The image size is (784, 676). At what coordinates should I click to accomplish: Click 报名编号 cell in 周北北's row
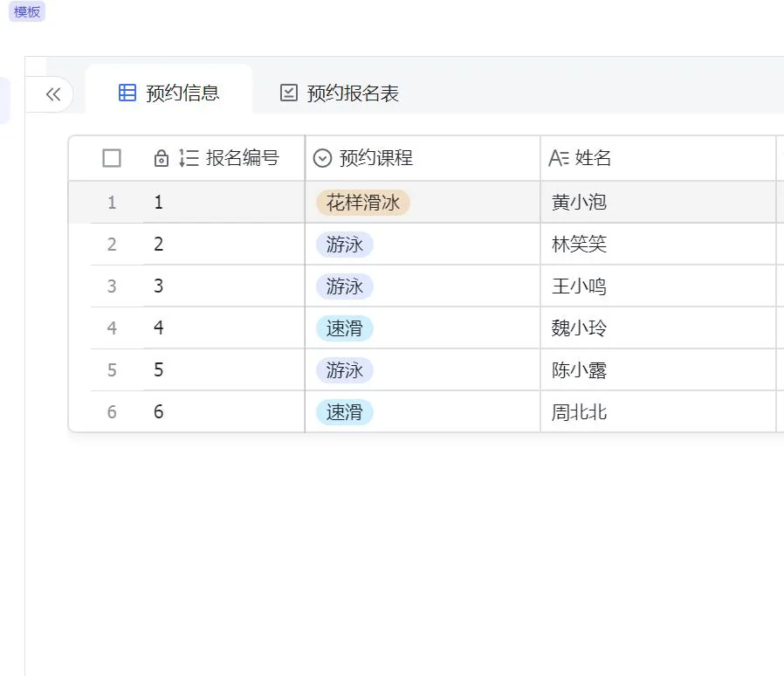coord(224,412)
